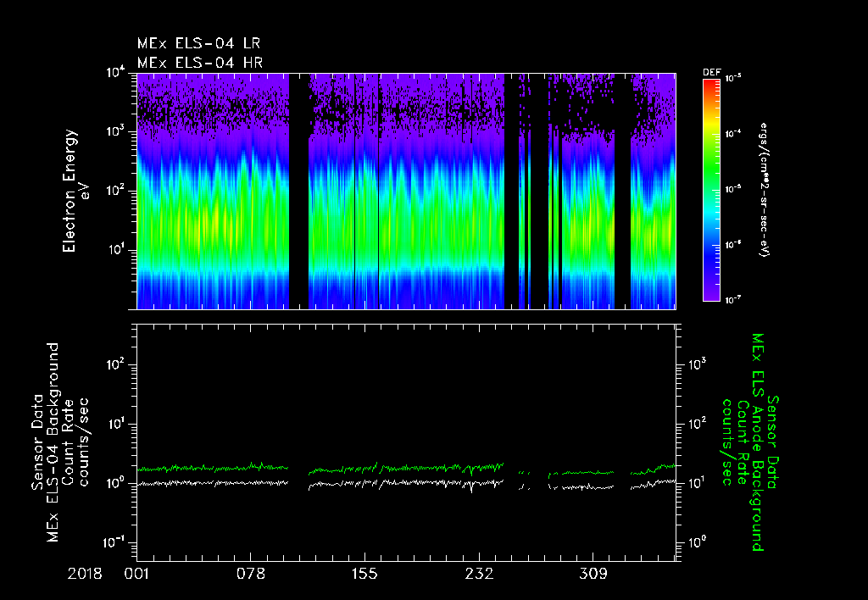Click the 10^-1 tick on left count axis
Viewport: 868px width, 600px height.
115,542
